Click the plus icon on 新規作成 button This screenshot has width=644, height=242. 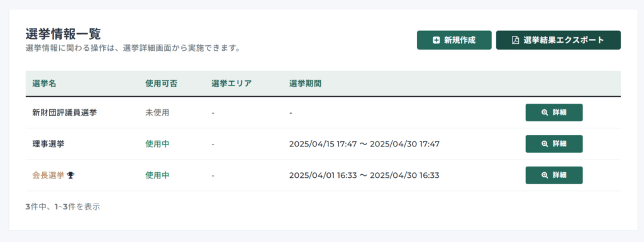436,40
